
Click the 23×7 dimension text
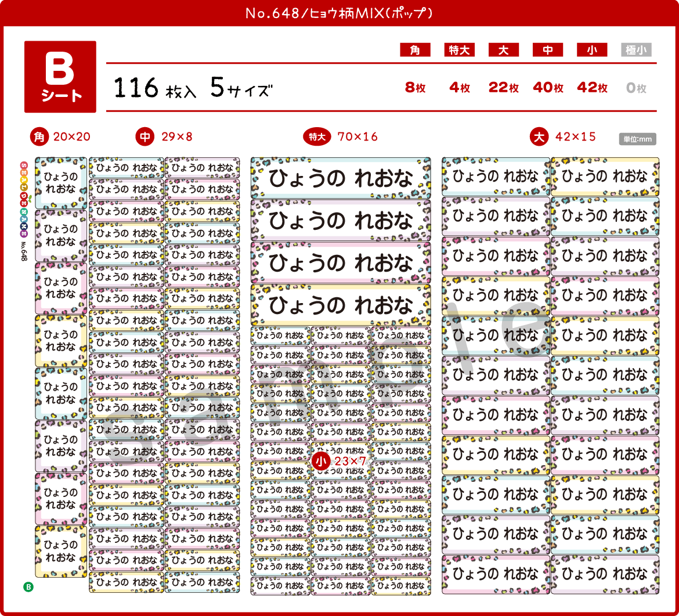coord(351,462)
